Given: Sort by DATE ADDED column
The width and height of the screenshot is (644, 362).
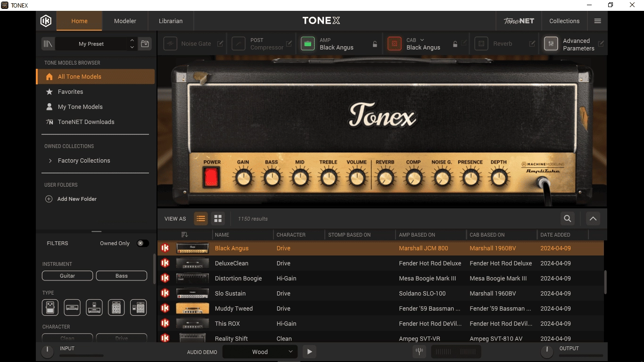Looking at the screenshot, I should tap(555, 235).
